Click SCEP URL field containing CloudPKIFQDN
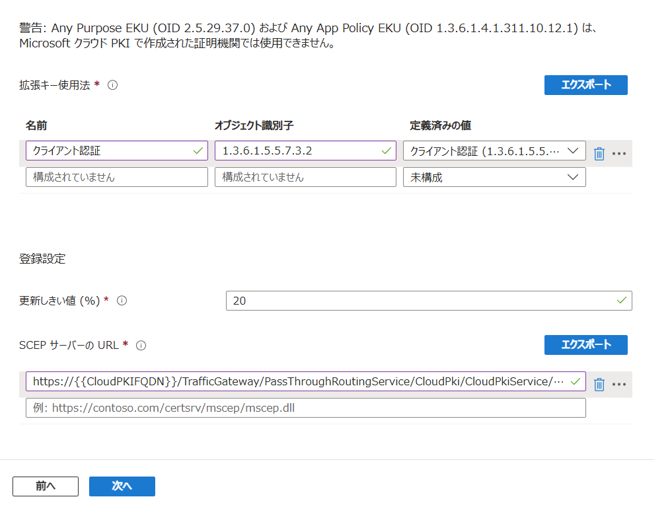The image size is (654, 510). (x=305, y=382)
